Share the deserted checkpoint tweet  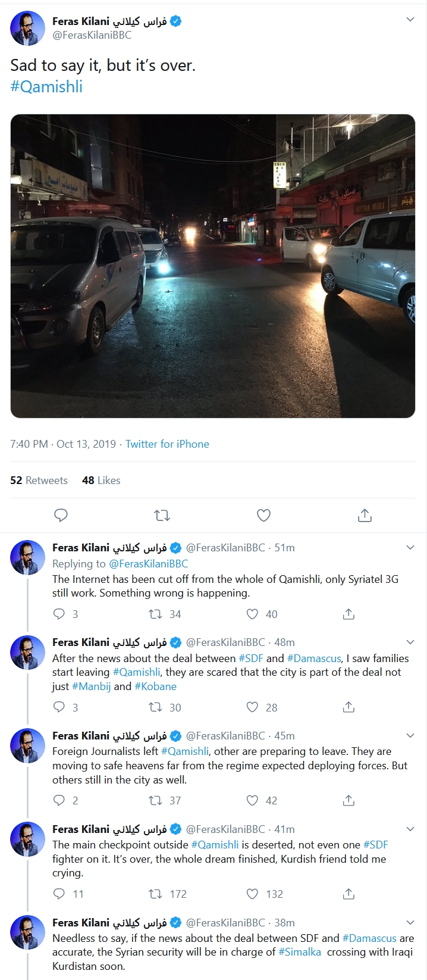coord(348,894)
